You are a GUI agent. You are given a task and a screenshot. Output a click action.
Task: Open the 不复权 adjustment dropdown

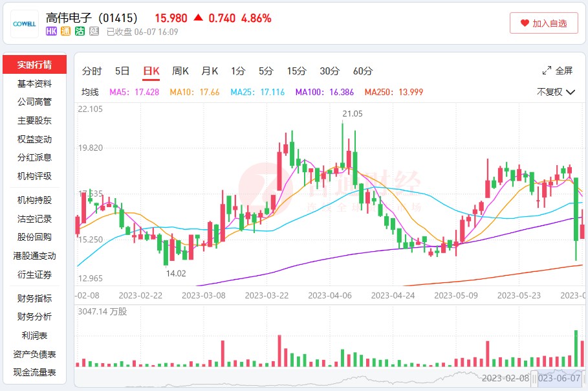click(556, 92)
